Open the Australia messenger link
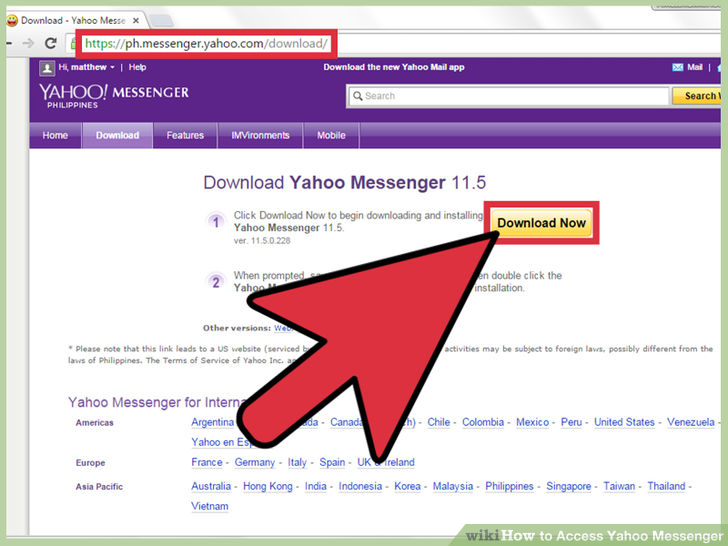This screenshot has height=546, width=728. [x=211, y=486]
